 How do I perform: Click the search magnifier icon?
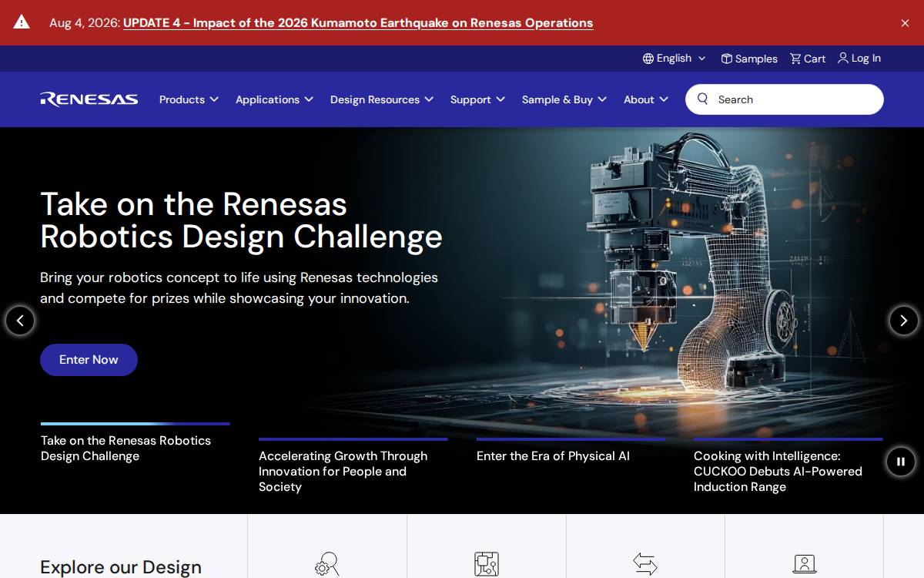[702, 99]
